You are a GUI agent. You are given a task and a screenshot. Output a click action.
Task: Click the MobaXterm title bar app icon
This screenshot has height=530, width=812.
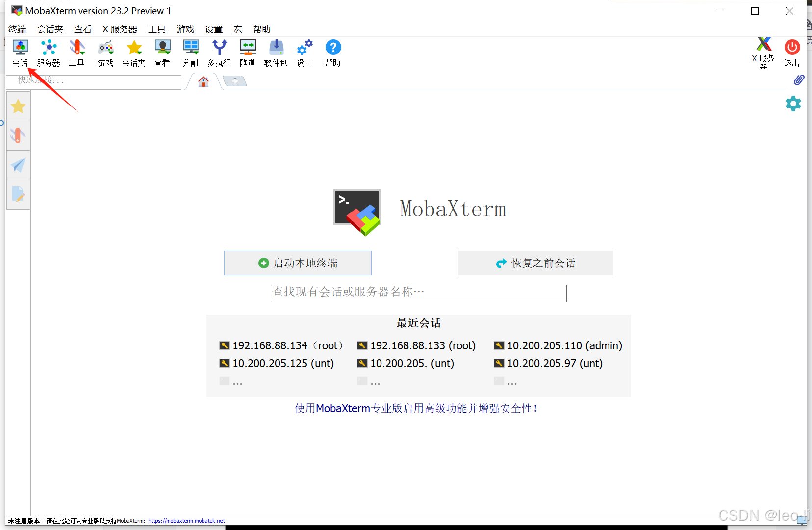(x=17, y=11)
